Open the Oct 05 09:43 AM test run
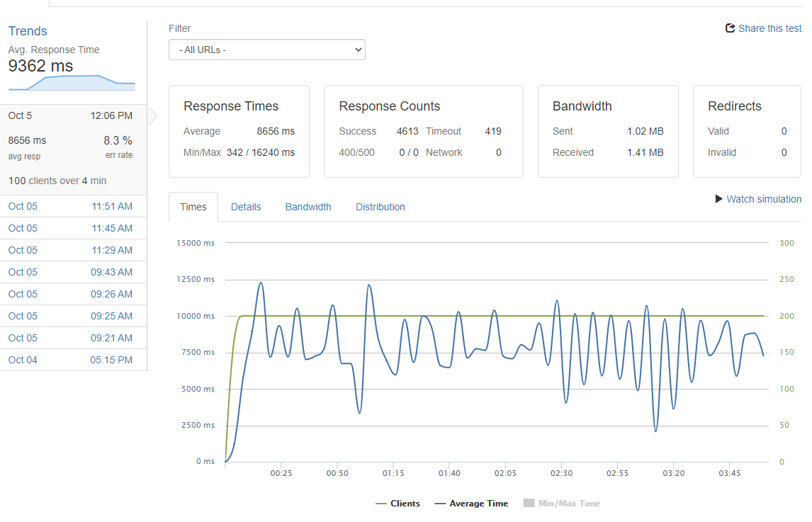The height and width of the screenshot is (522, 812). pyautogui.click(x=73, y=273)
